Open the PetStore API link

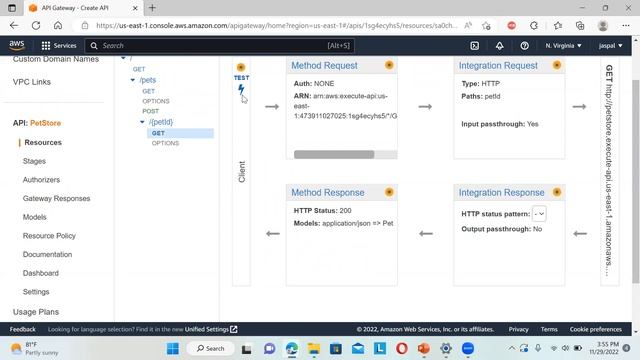45,123
